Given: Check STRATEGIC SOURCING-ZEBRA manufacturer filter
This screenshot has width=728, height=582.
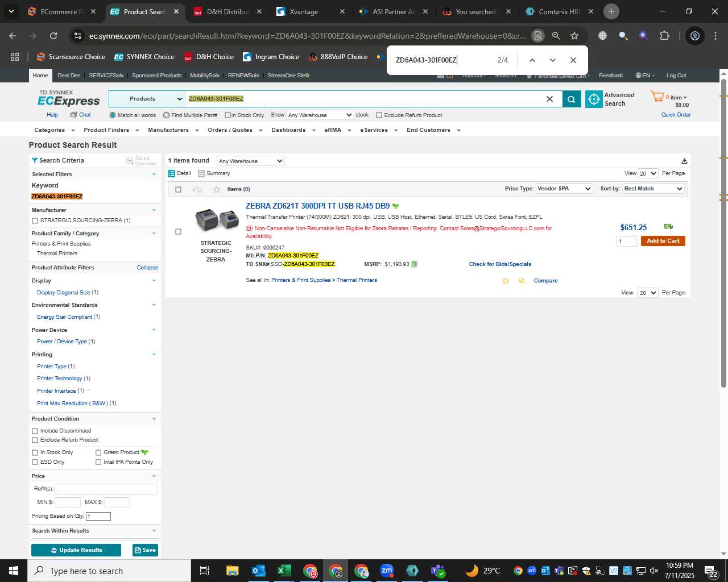Looking at the screenshot, I should point(35,221).
